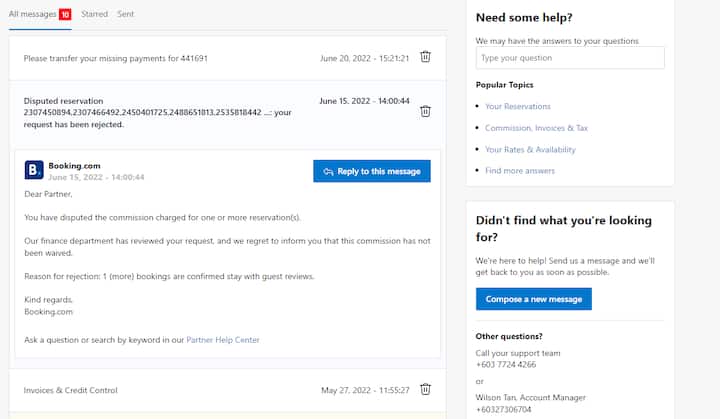Delete the Disputed reservation message
Image resolution: width=720 pixels, height=419 pixels.
(425, 112)
